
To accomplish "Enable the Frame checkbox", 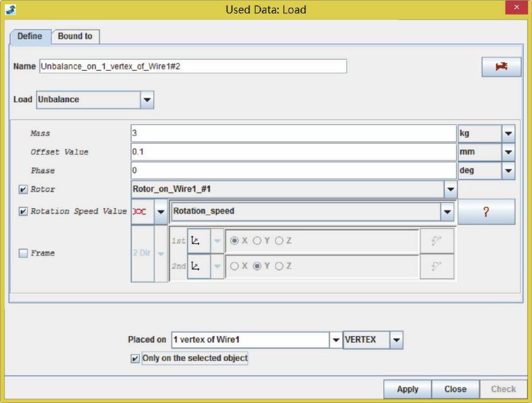I will (x=23, y=253).
